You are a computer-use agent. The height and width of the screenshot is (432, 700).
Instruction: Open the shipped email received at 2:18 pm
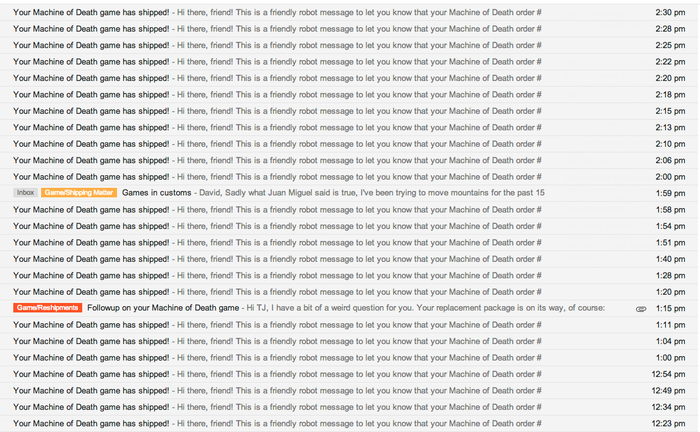(349, 95)
